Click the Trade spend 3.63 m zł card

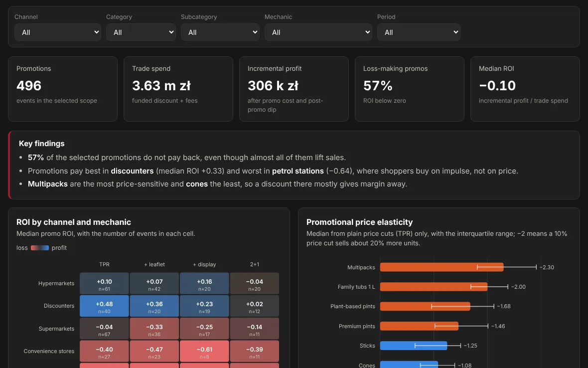[178, 89]
